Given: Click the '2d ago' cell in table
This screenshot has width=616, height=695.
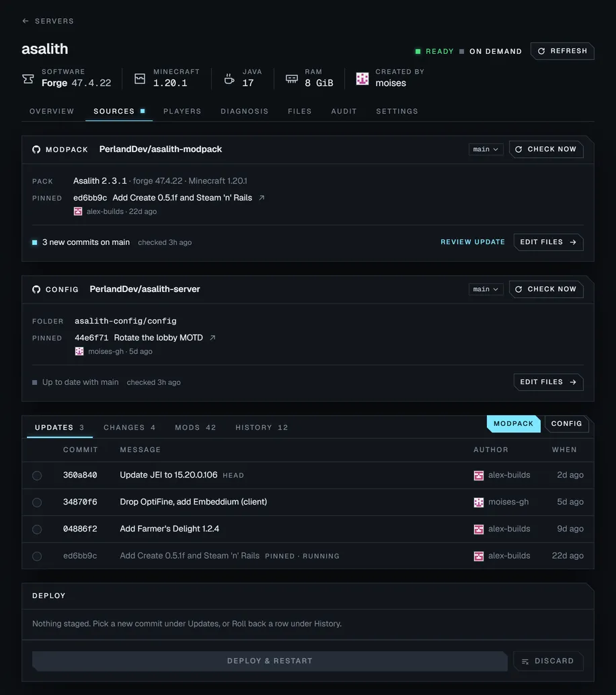Looking at the screenshot, I should (570, 475).
